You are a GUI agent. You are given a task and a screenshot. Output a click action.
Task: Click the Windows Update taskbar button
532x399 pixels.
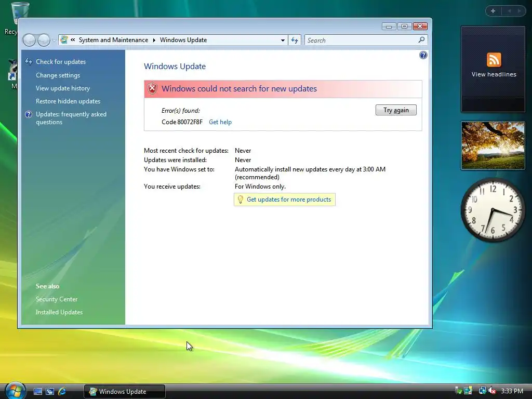[125, 391]
